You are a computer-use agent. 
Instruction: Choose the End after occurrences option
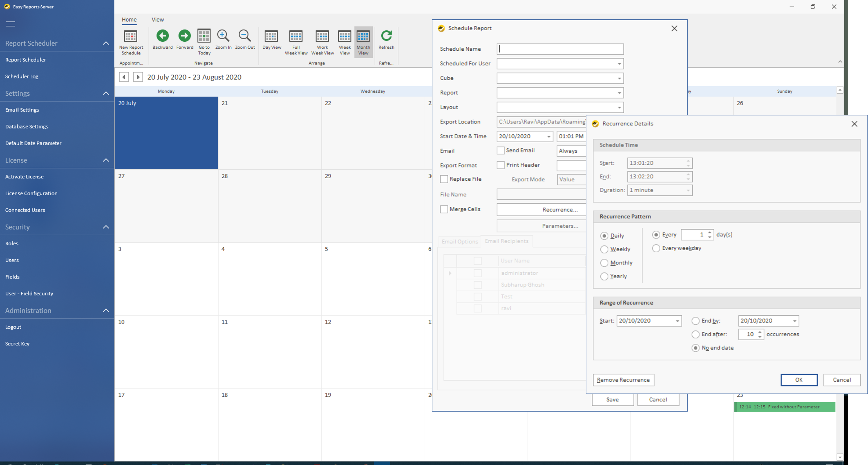695,334
